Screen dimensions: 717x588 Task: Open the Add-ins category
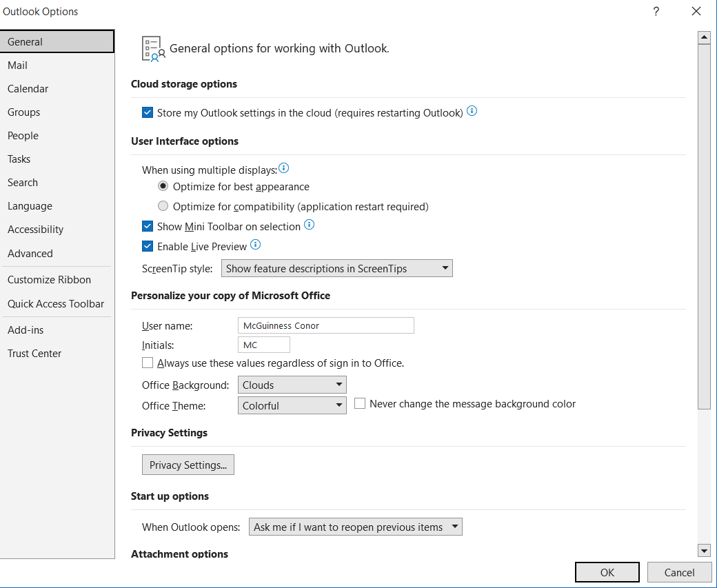tap(57, 330)
